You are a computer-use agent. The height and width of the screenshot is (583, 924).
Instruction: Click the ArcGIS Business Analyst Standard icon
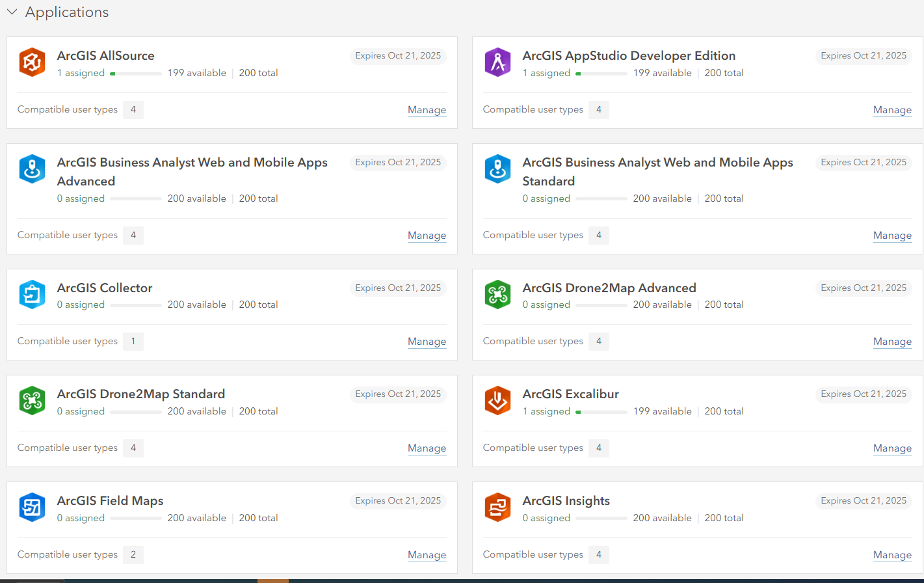pos(497,168)
